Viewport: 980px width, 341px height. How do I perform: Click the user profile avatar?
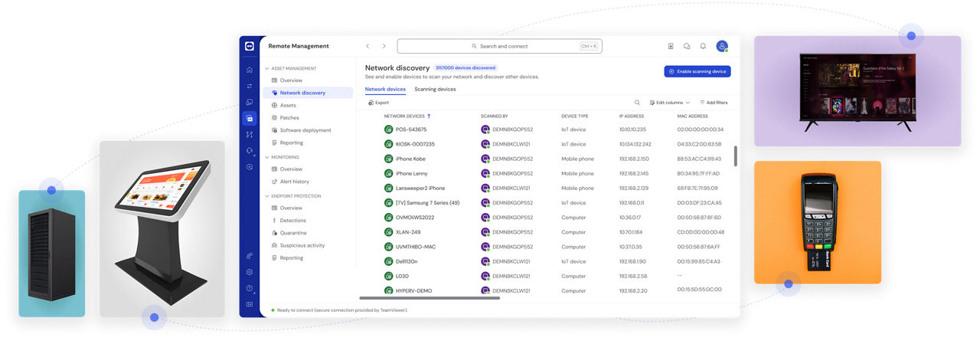click(721, 46)
